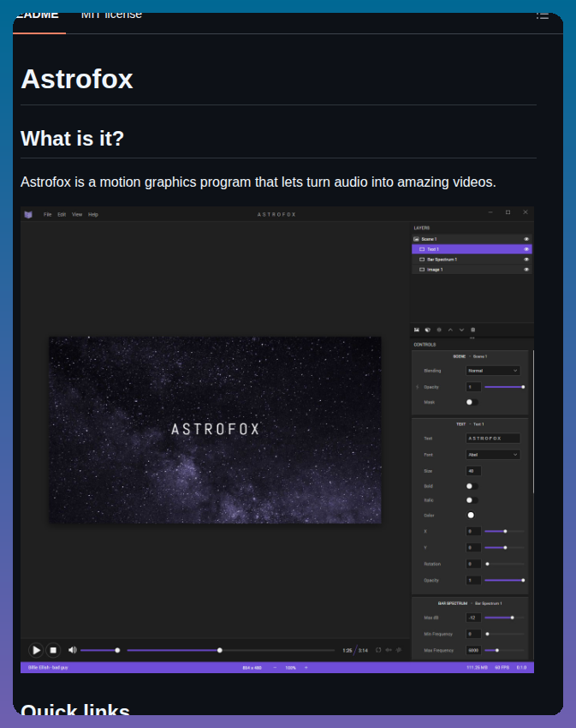Click the 100% zoom label in the status bar

pos(290,668)
